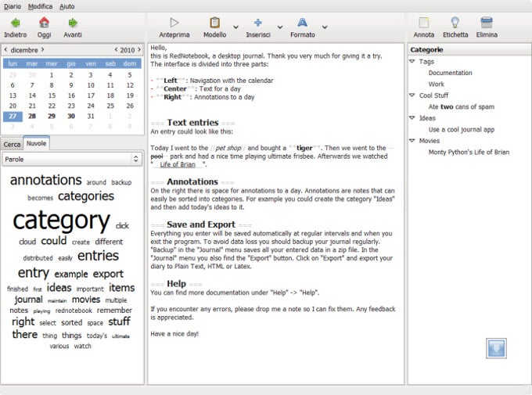Screen dimensions: 532x395
Task: Select 'Use a cool journal app' entry
Action: [461, 129]
